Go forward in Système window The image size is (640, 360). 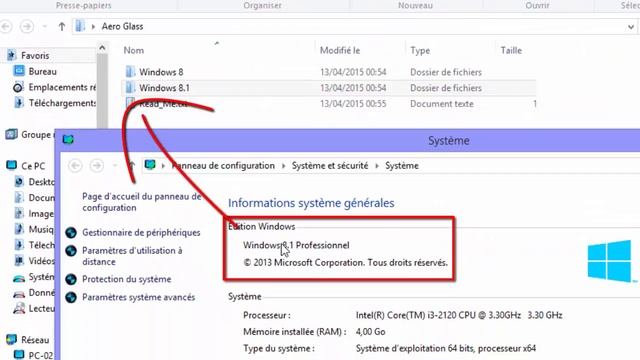(x=97, y=166)
